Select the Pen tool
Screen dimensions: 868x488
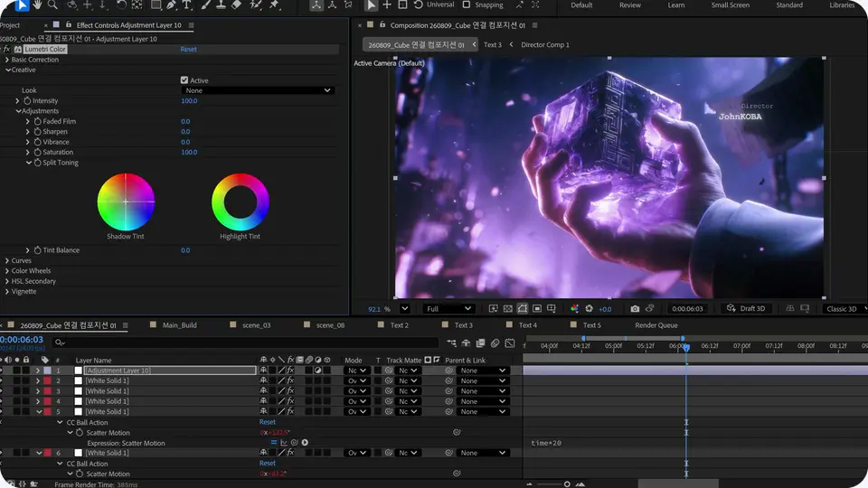click(x=171, y=5)
